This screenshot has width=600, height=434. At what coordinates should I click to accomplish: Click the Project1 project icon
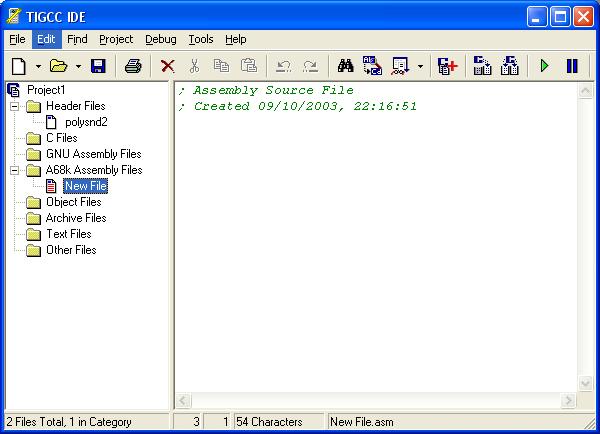[x=14, y=90]
